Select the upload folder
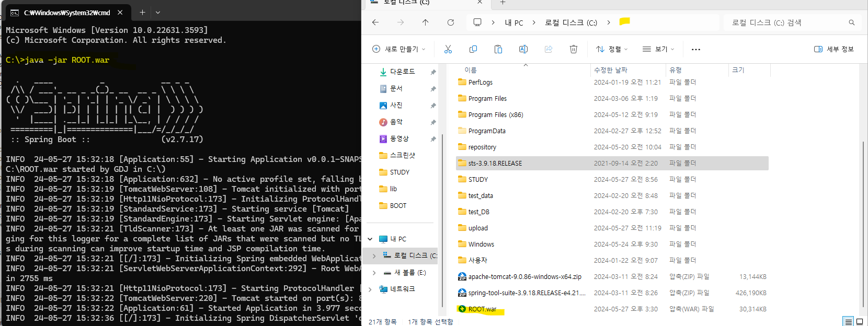 [612, 228]
